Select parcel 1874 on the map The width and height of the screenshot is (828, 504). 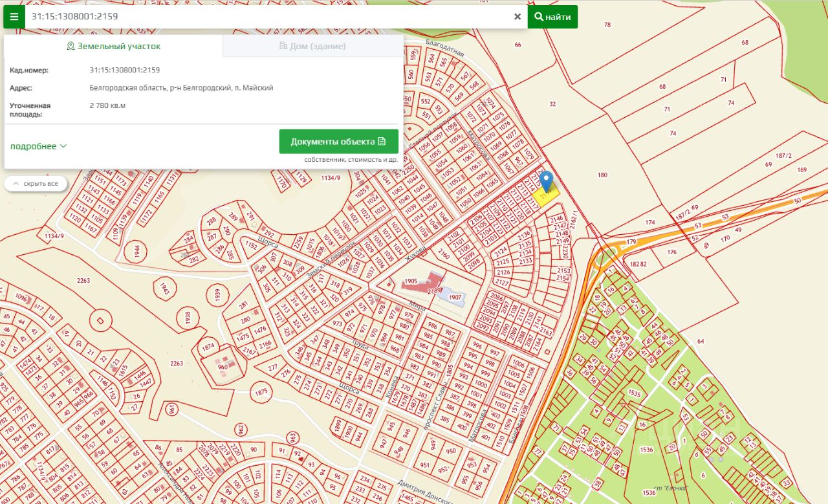208,347
